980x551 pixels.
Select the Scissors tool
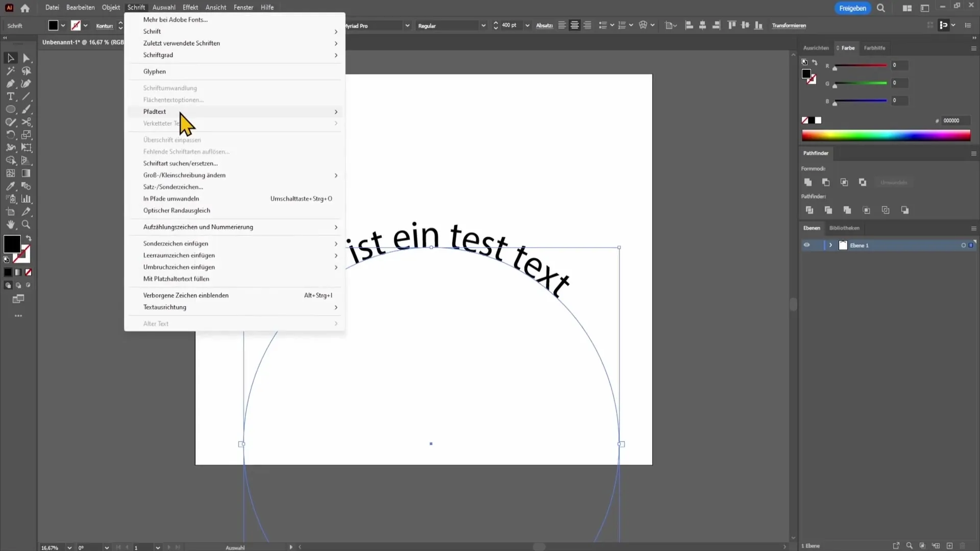pyautogui.click(x=27, y=122)
